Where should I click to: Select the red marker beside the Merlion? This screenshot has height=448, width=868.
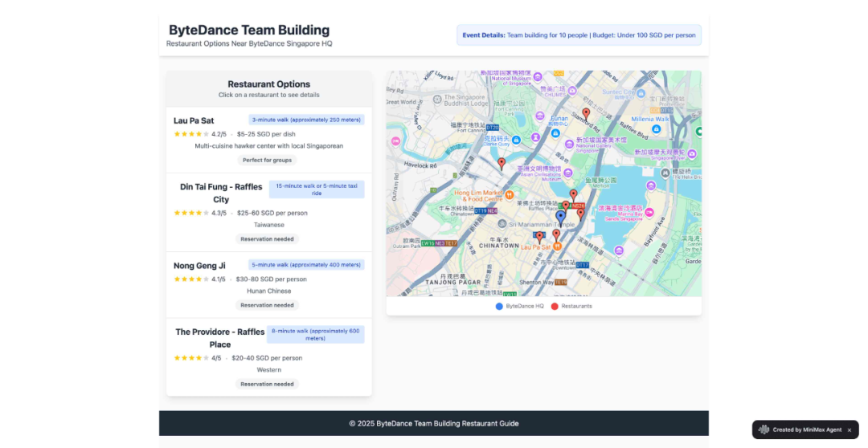coord(574,196)
